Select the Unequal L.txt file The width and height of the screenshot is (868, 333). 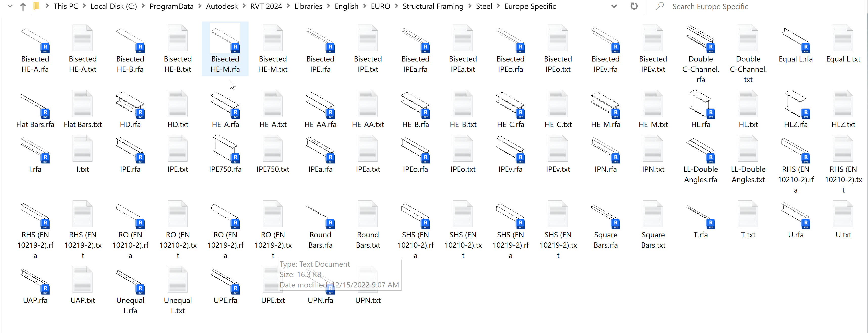pos(177,281)
